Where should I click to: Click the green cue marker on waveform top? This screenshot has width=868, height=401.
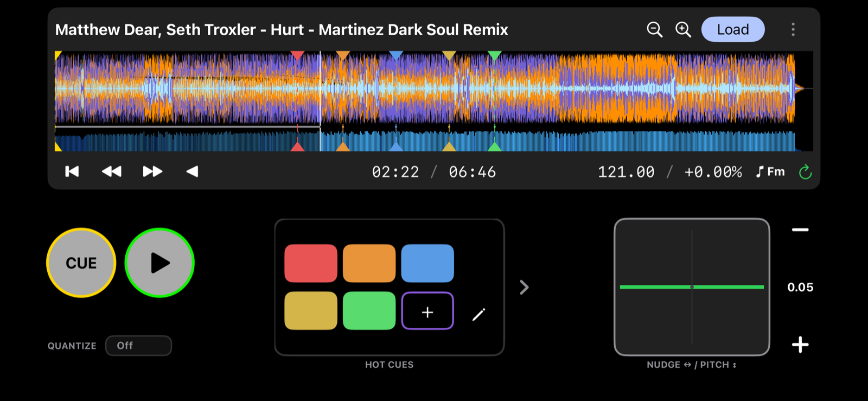(494, 55)
